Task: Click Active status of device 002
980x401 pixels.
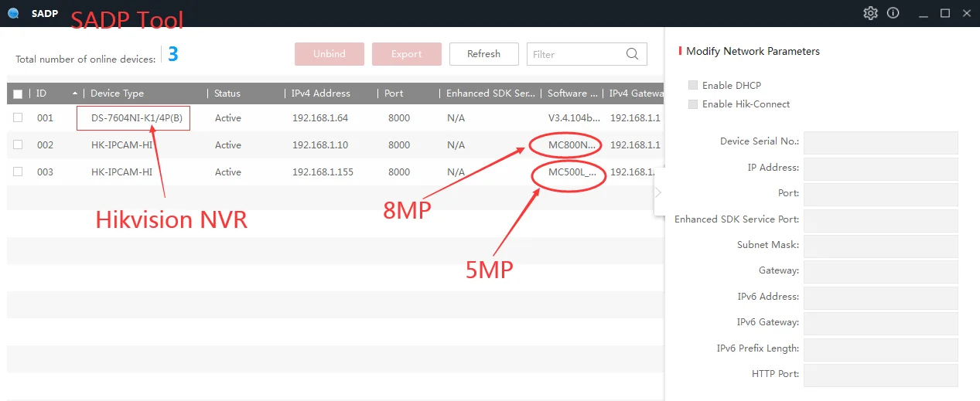Action: tap(228, 145)
